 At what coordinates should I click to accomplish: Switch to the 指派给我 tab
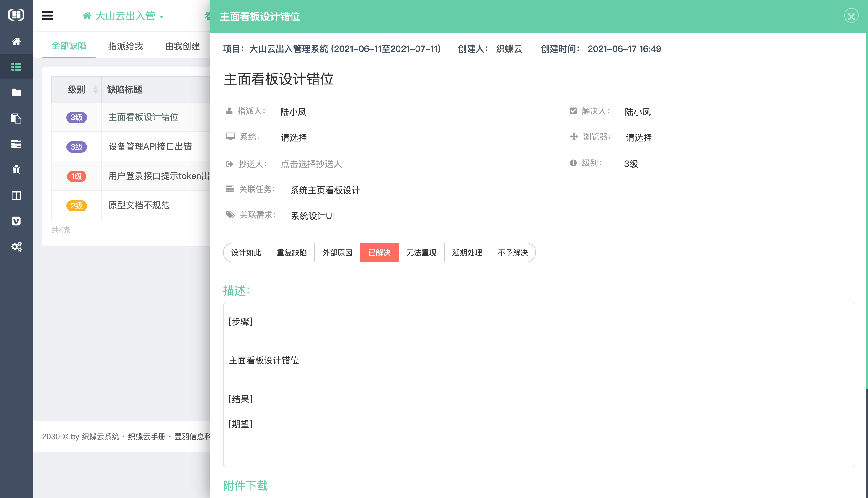click(125, 46)
